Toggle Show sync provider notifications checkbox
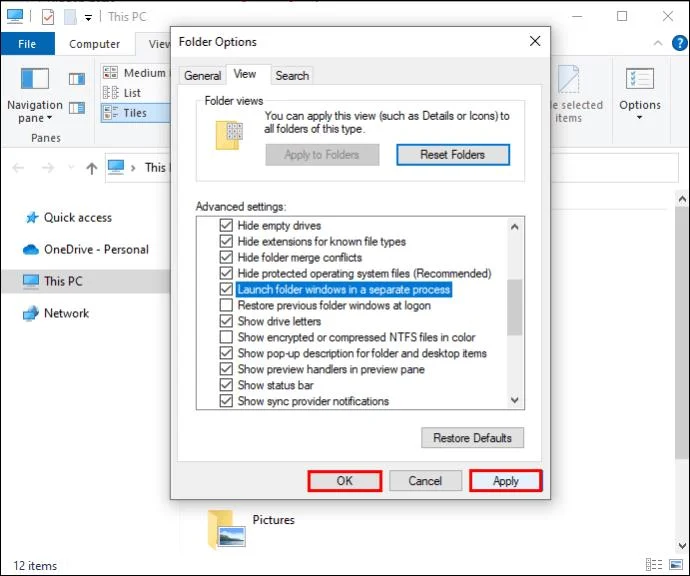The width and height of the screenshot is (690, 576). pyautogui.click(x=226, y=401)
